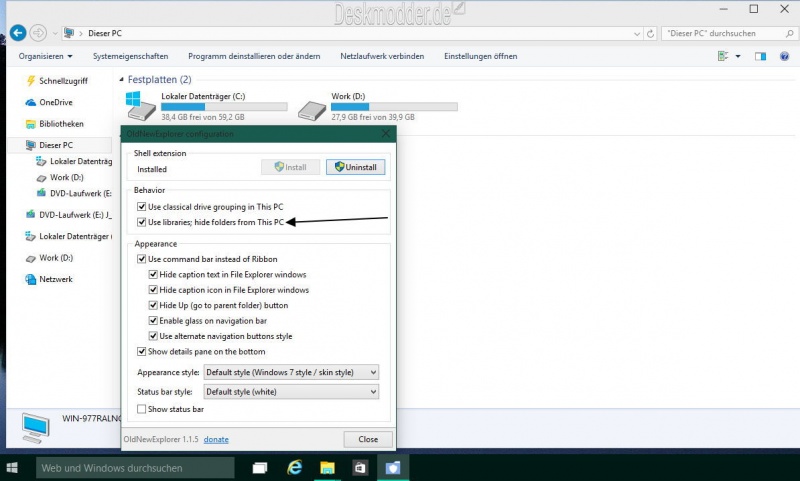The image size is (800, 481).
Task: Click the OneDrive cloud icon
Action: coord(31,103)
